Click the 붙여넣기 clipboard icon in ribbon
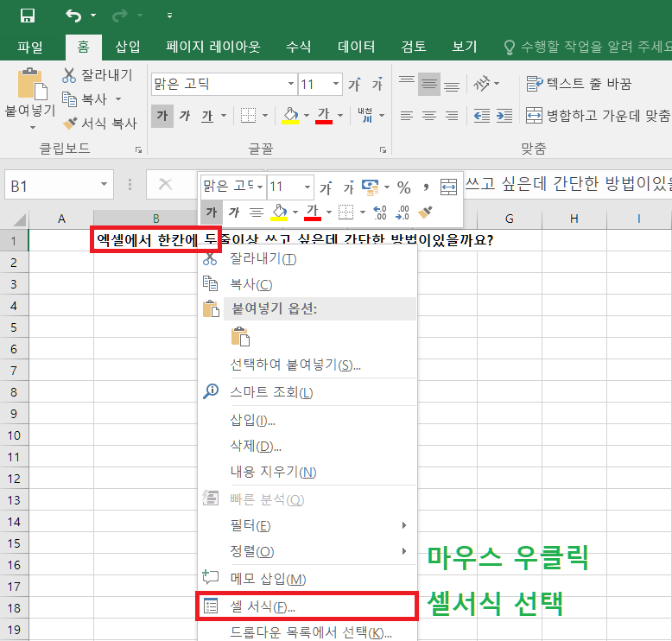The width and height of the screenshot is (672, 641). pos(32,84)
